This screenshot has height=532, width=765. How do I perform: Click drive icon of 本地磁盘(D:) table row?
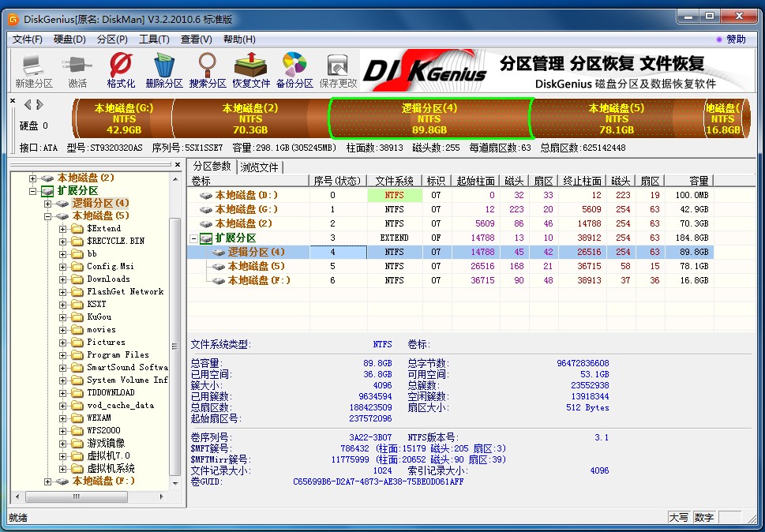coord(206,196)
